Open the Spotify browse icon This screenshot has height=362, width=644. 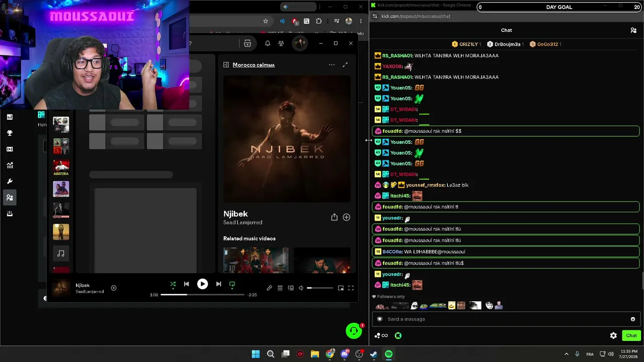248,43
